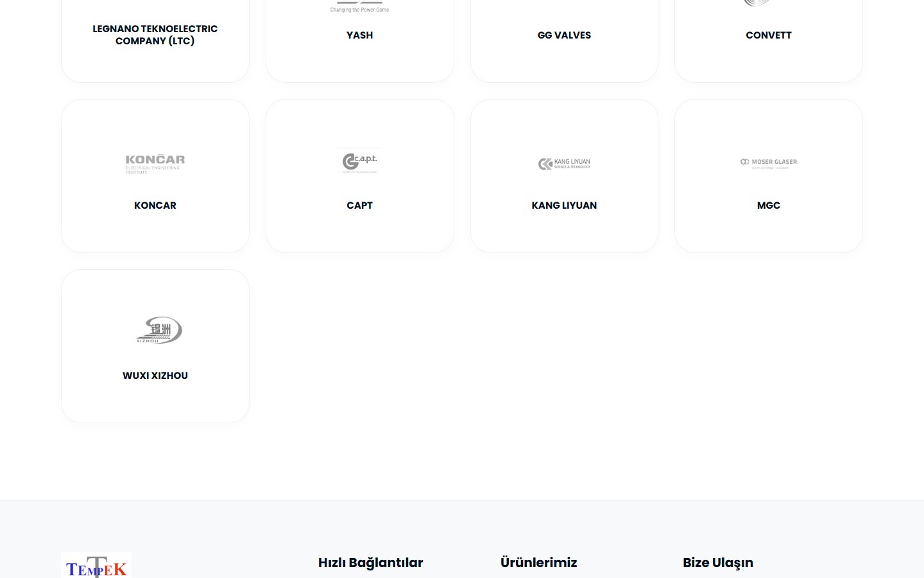Click the Moser Glaser logo image
The height and width of the screenshot is (578, 924).
[x=769, y=163]
